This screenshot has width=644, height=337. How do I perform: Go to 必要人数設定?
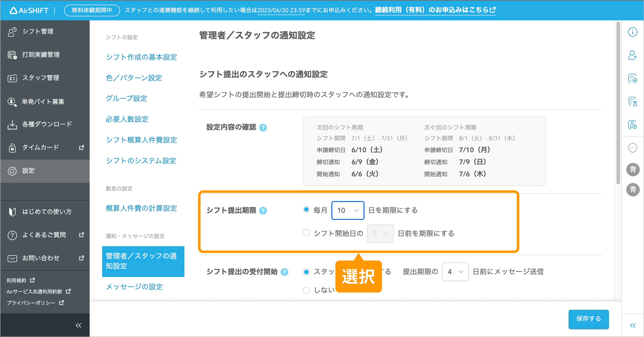127,119
